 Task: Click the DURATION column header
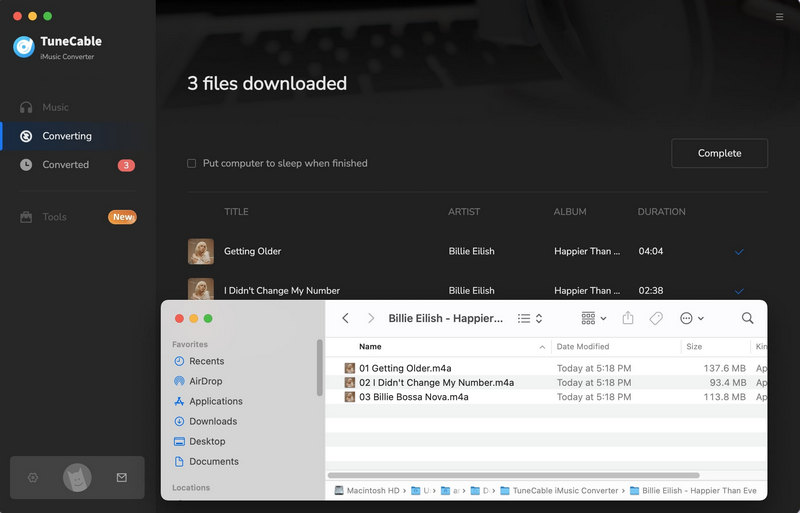tap(661, 211)
